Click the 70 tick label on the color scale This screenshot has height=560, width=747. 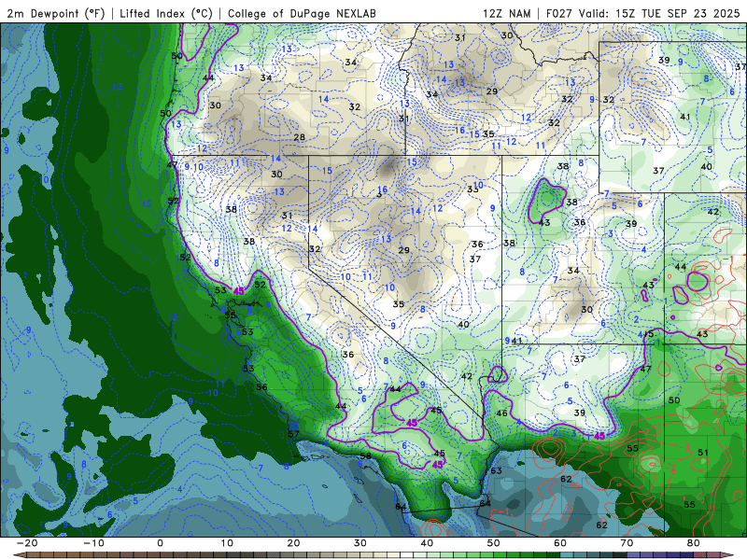627,543
